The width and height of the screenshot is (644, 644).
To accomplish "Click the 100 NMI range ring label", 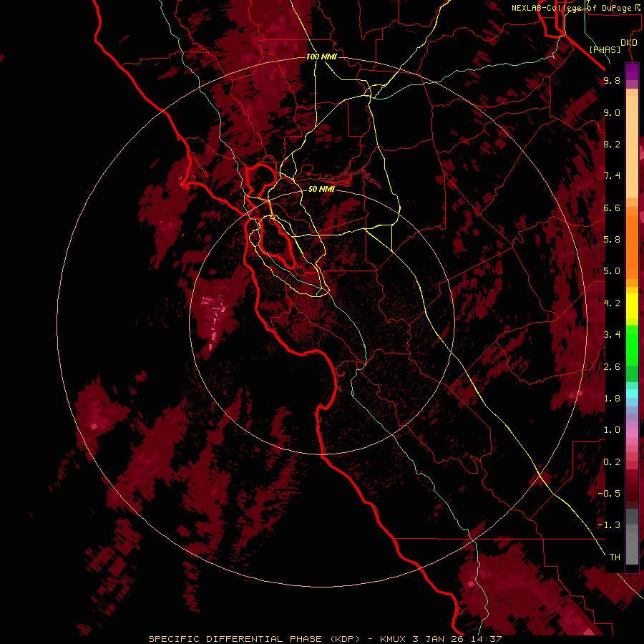I will 321,57.
